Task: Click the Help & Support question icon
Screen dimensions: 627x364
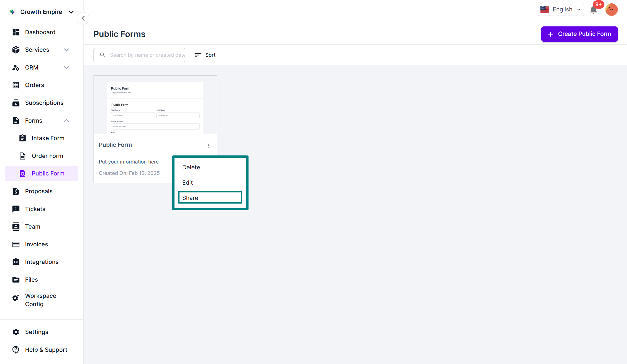Action: [x=16, y=350]
